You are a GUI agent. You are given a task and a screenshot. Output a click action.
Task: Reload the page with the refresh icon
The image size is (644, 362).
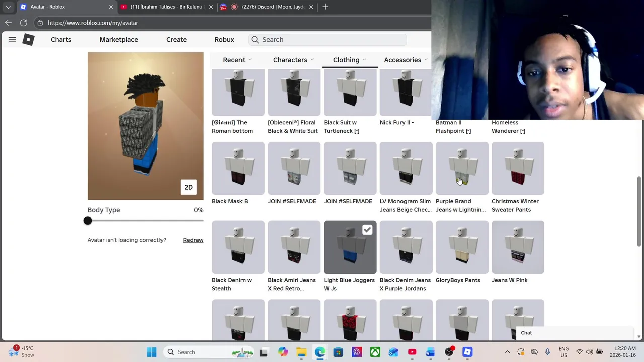click(23, 23)
